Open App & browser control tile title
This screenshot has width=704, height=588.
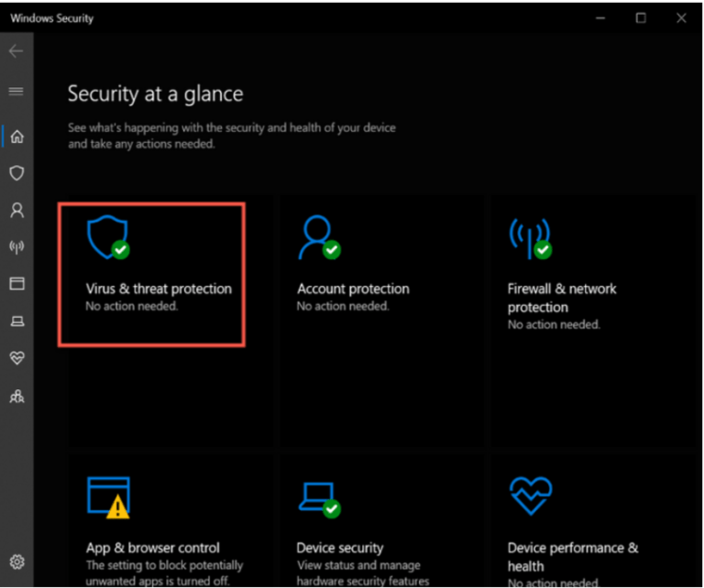pos(153,548)
